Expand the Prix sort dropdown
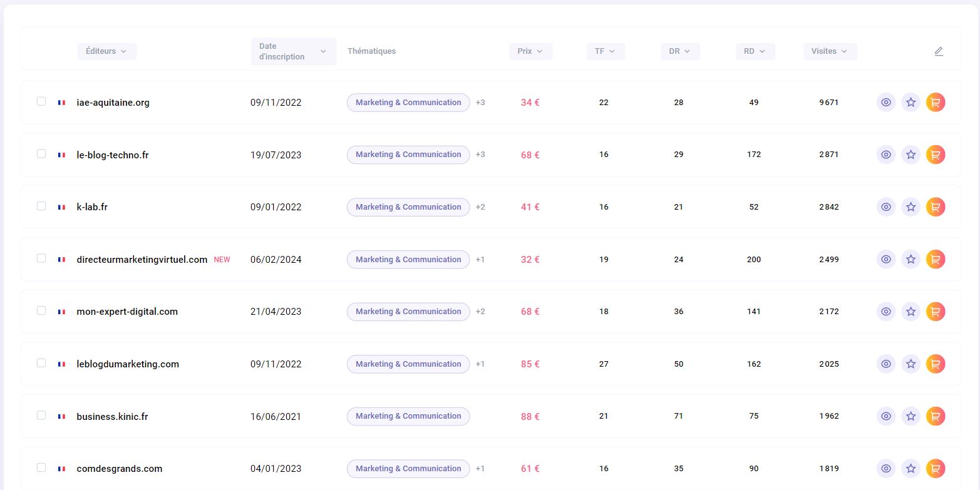The image size is (980, 490). pyautogui.click(x=530, y=51)
